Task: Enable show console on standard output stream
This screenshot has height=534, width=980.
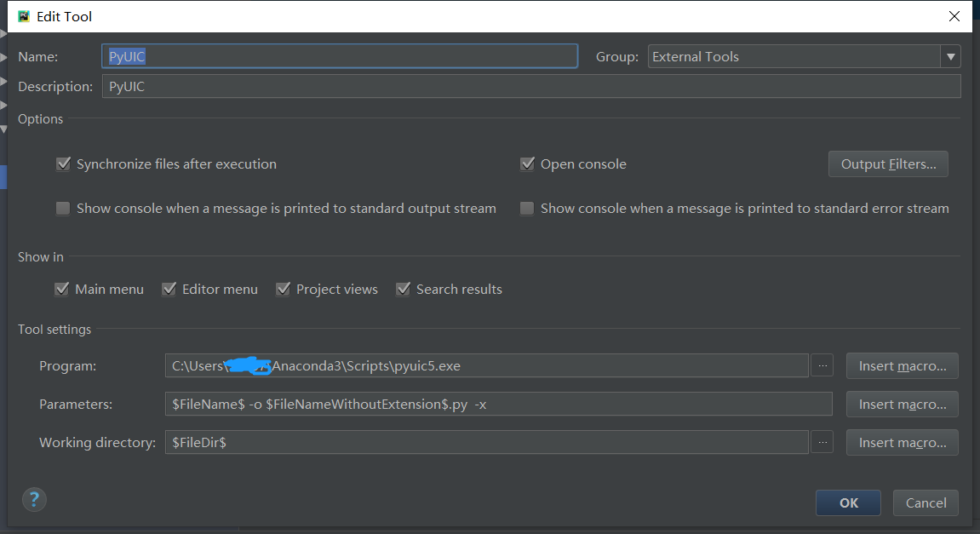Action: 63,208
